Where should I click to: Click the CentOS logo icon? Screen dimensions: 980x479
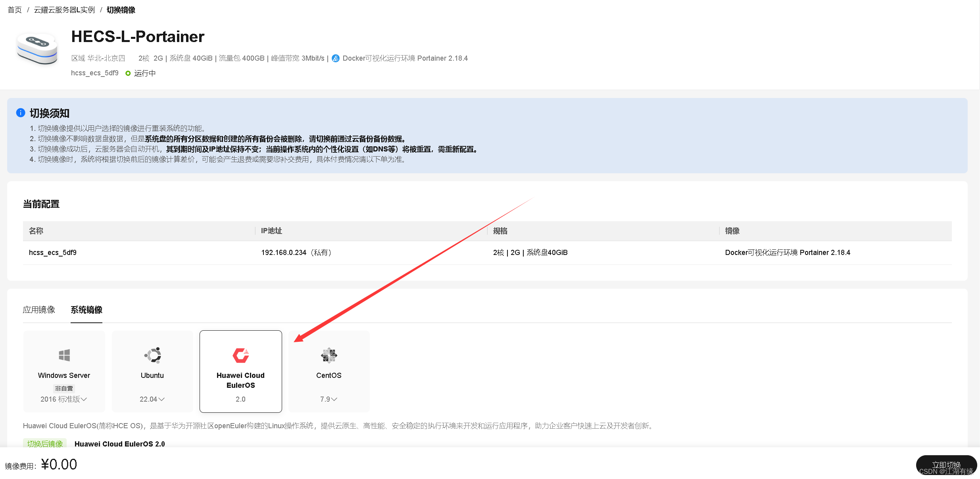point(329,355)
